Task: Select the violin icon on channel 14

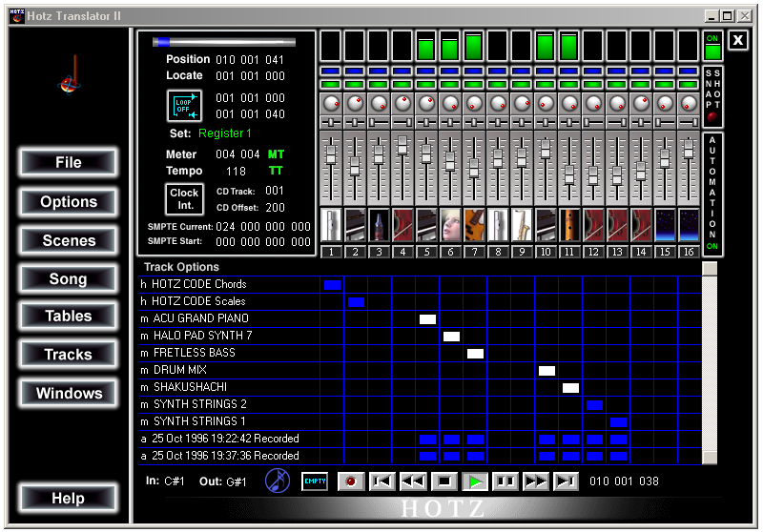Action: point(641,225)
